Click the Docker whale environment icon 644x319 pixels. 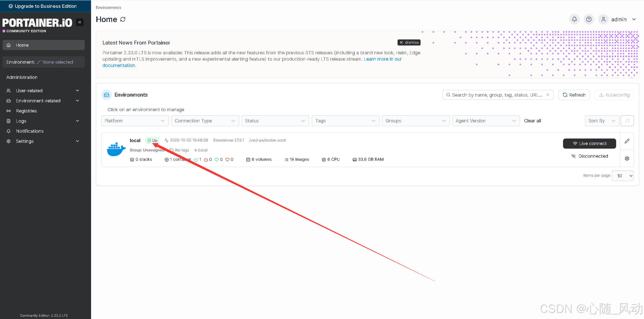(x=116, y=149)
